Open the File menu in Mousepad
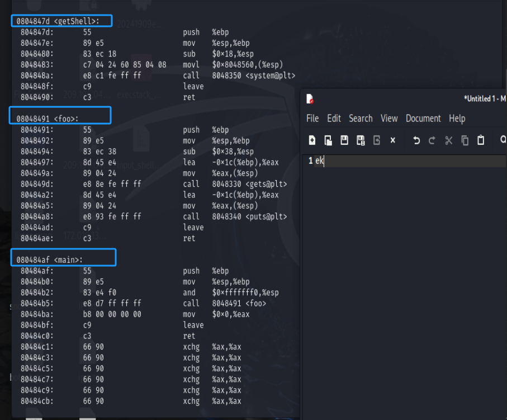The width and height of the screenshot is (507, 420). click(x=312, y=119)
